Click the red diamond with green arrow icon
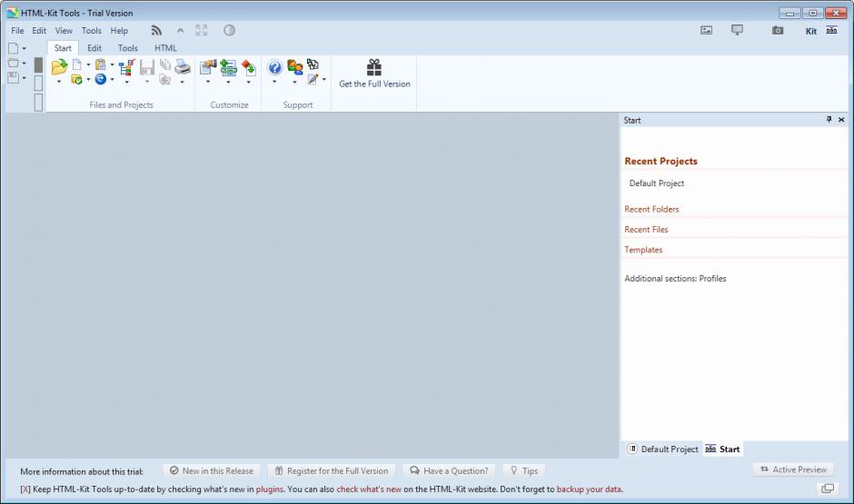The width and height of the screenshot is (854, 504). click(x=248, y=67)
